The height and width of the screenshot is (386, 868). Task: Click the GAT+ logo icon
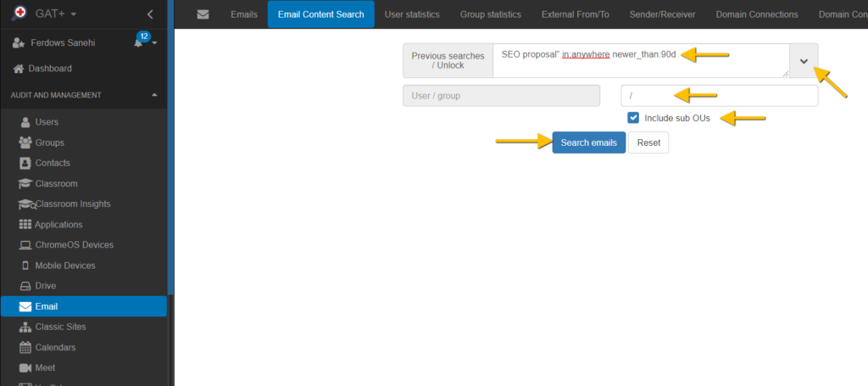click(19, 14)
